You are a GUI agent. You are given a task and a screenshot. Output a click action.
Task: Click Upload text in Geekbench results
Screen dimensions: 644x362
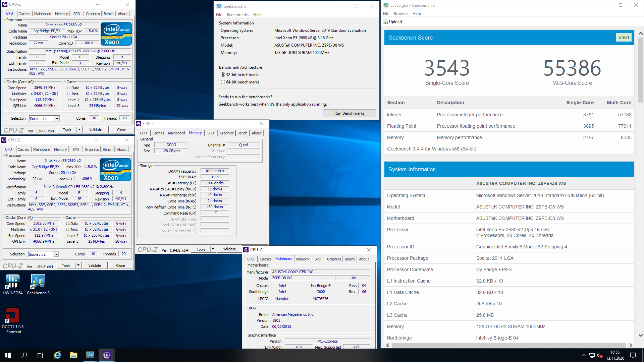(x=395, y=22)
